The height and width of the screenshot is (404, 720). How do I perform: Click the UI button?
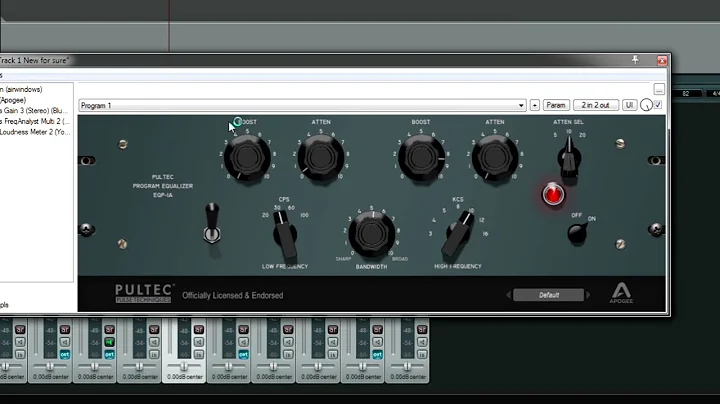click(629, 105)
